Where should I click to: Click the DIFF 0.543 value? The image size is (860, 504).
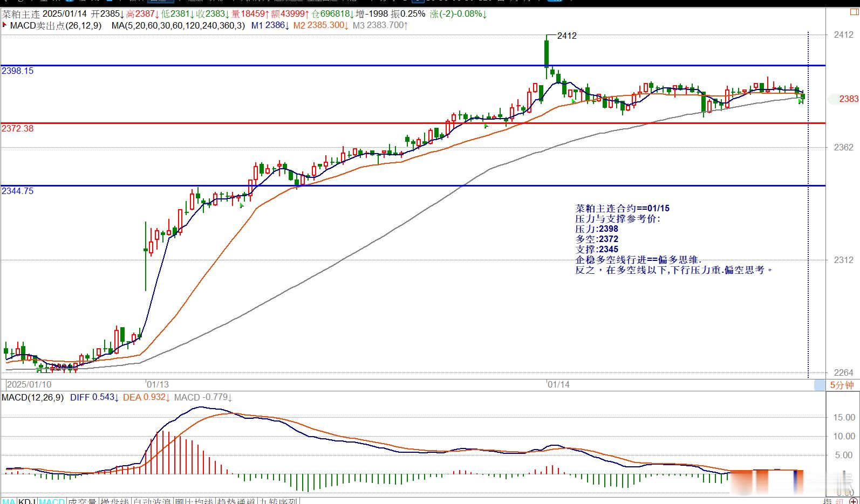click(94, 397)
